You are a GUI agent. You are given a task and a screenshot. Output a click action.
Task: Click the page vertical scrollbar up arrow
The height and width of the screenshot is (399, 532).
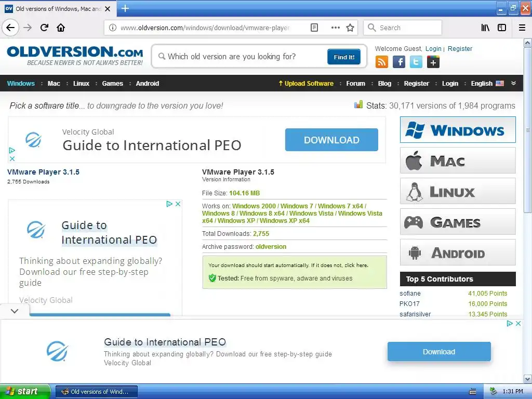click(528, 43)
